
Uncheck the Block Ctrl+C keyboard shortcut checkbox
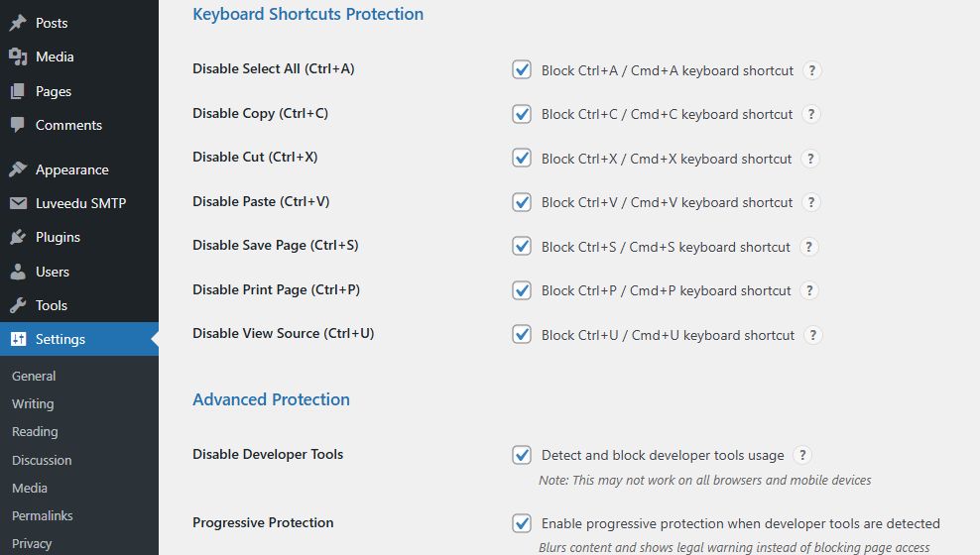coord(522,114)
